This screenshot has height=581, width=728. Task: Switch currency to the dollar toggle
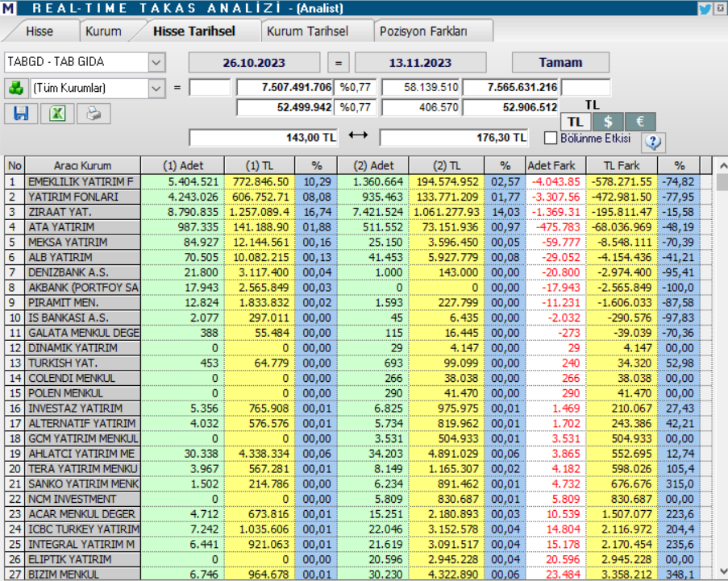608,122
